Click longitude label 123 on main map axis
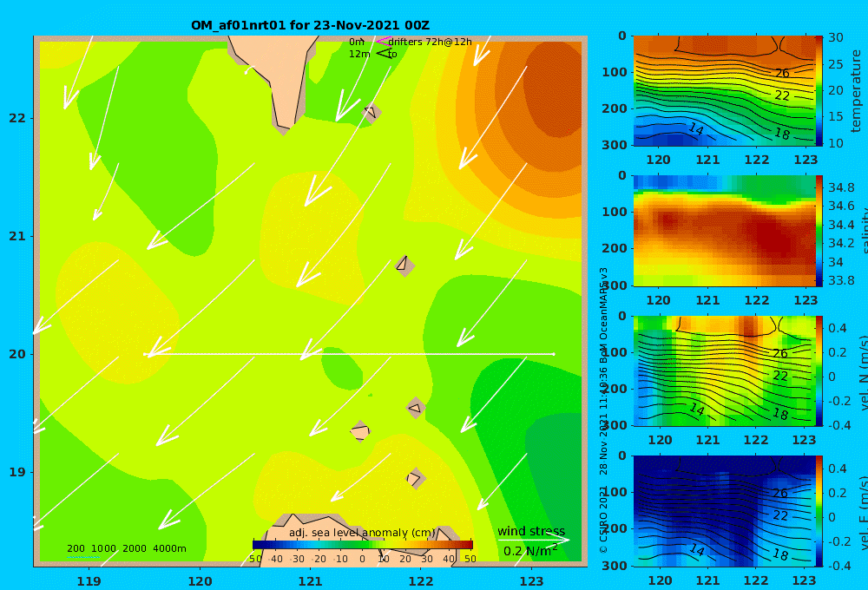The image size is (868, 590). click(x=532, y=581)
